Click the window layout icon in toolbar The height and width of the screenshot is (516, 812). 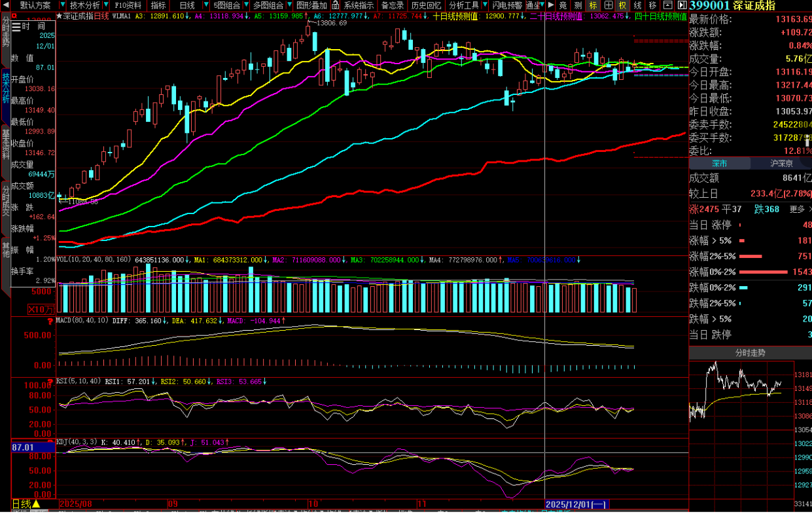click(x=667, y=5)
